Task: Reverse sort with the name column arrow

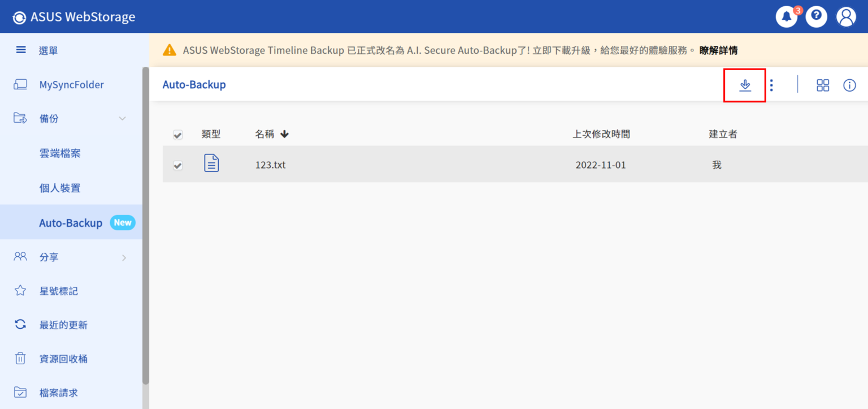Action: [284, 134]
